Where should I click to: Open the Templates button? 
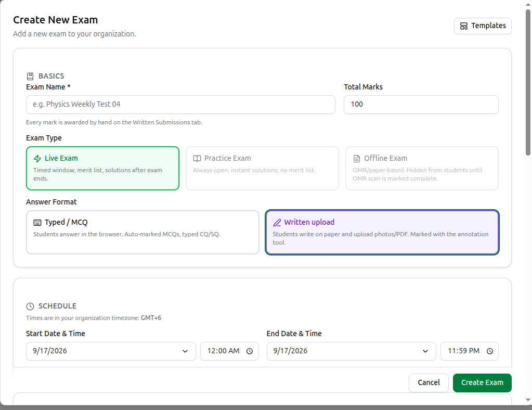483,26
